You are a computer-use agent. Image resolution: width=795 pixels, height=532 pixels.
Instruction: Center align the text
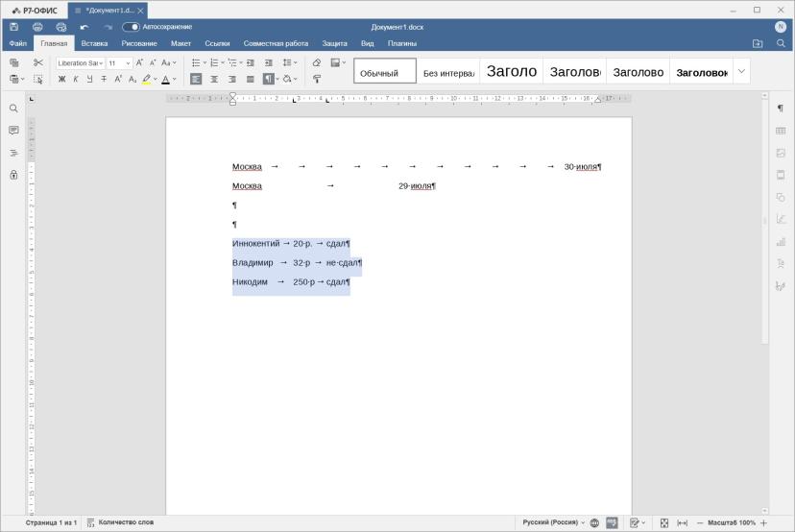[214, 79]
